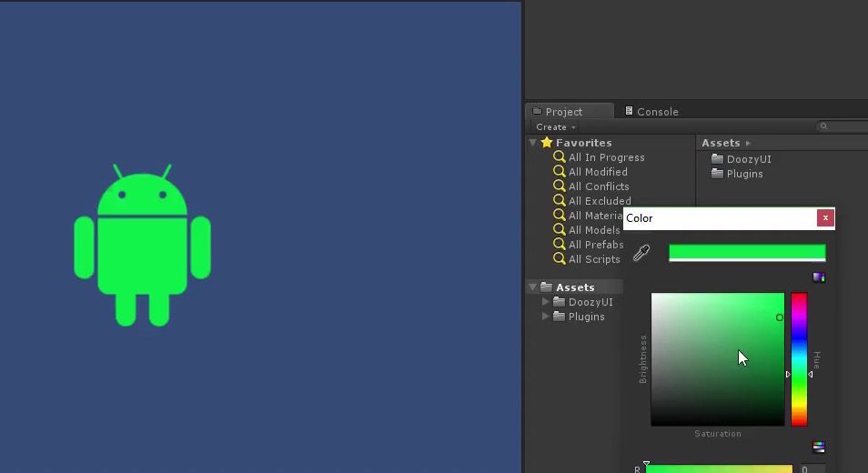Open DoozyUI folder in right Assets list
Image resolution: width=868 pixels, height=473 pixels.
pyautogui.click(x=742, y=159)
